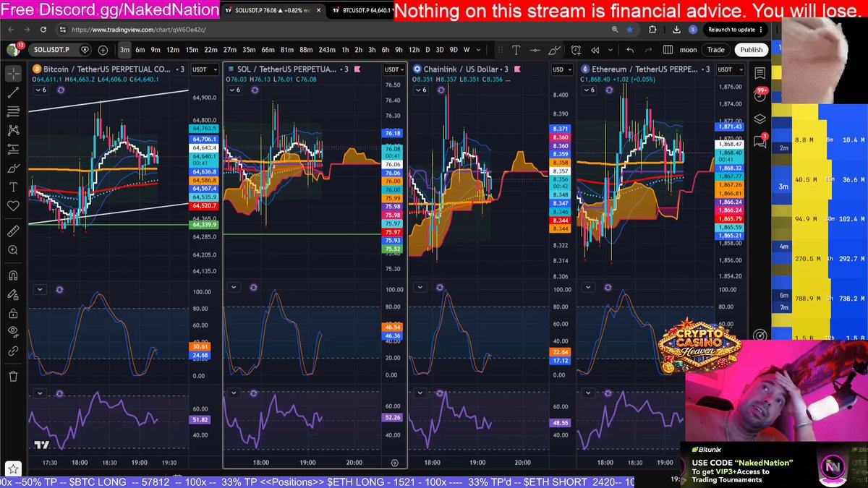Viewport: 868px width, 488px height.
Task: Select the brush drawing tool in left sidebar
Action: pyautogui.click(x=13, y=168)
